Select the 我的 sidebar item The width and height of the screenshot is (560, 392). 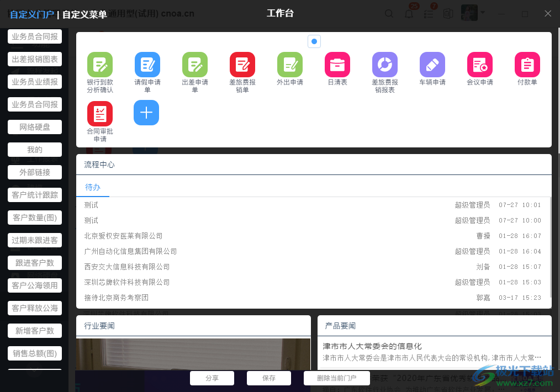click(x=35, y=150)
